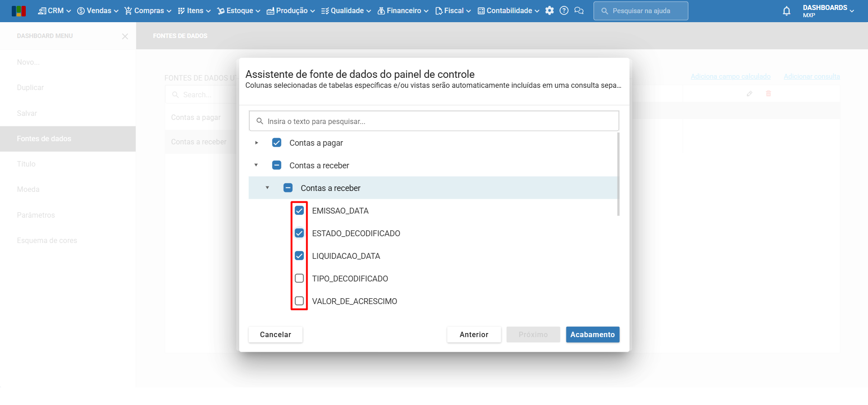Image resolution: width=868 pixels, height=405 pixels.
Task: Click the colorful app logo icon
Action: [x=19, y=11]
